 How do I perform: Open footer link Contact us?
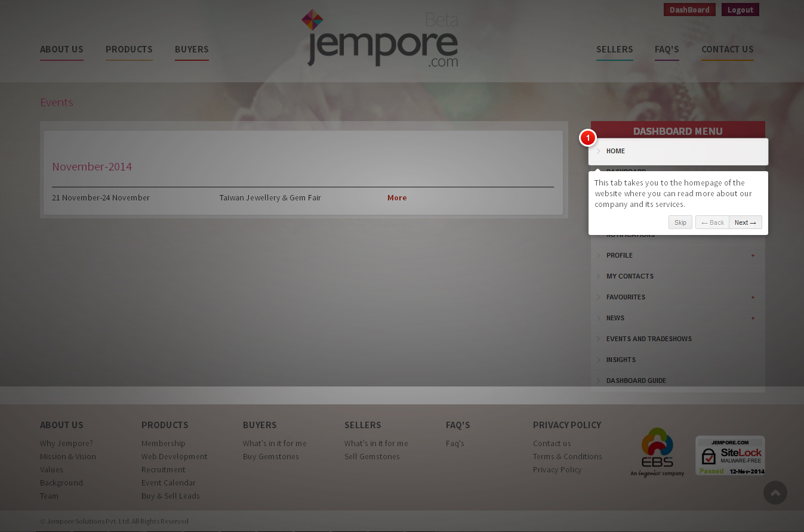[552, 444]
